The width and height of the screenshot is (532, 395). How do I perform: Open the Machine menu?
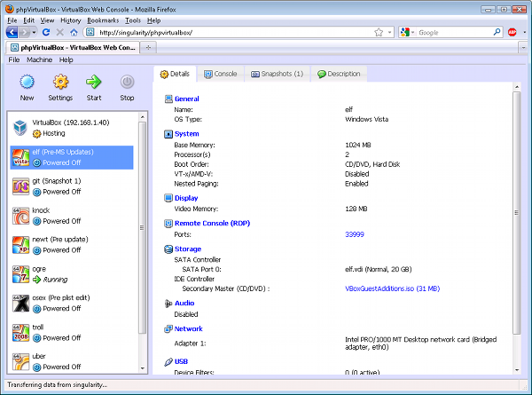click(39, 59)
